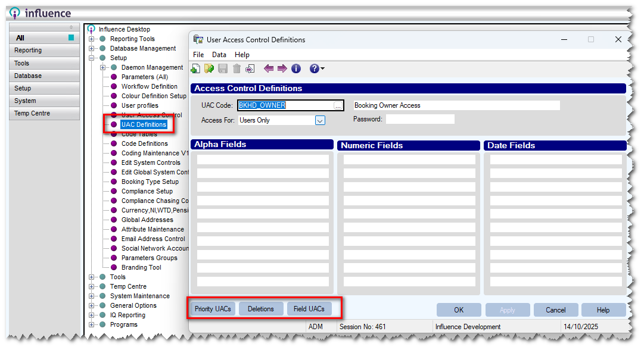Screen dimensions: 644x350
Task: Click the greyed-out floppy disk save icon
Action: [x=223, y=69]
